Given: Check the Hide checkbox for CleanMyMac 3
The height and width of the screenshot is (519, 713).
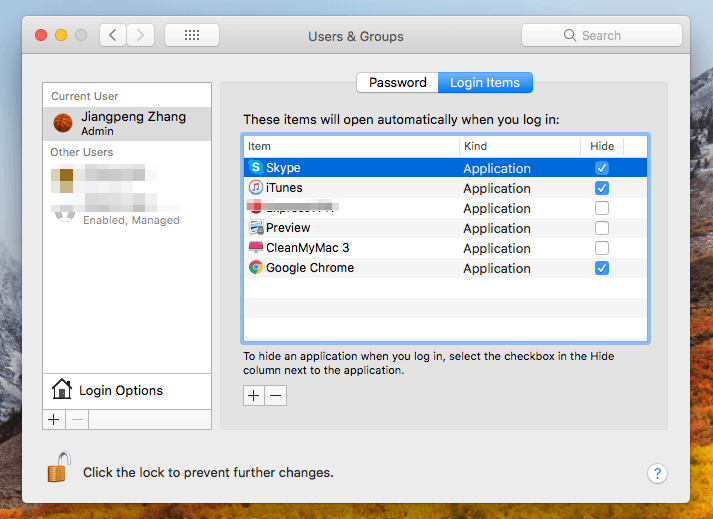Looking at the screenshot, I should (602, 248).
